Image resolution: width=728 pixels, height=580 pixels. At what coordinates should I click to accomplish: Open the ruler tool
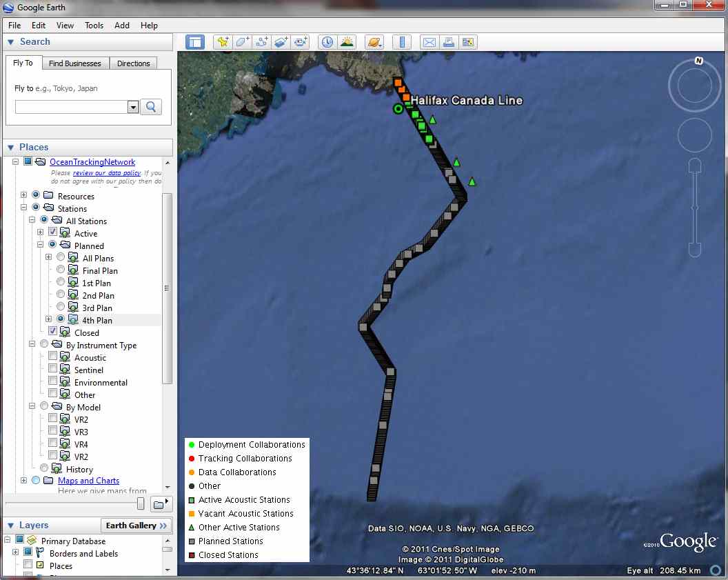[x=402, y=42]
